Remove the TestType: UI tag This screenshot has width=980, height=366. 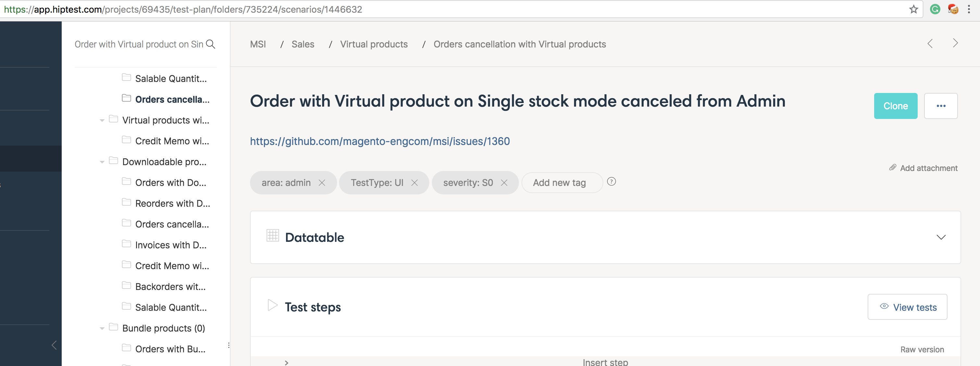click(414, 183)
